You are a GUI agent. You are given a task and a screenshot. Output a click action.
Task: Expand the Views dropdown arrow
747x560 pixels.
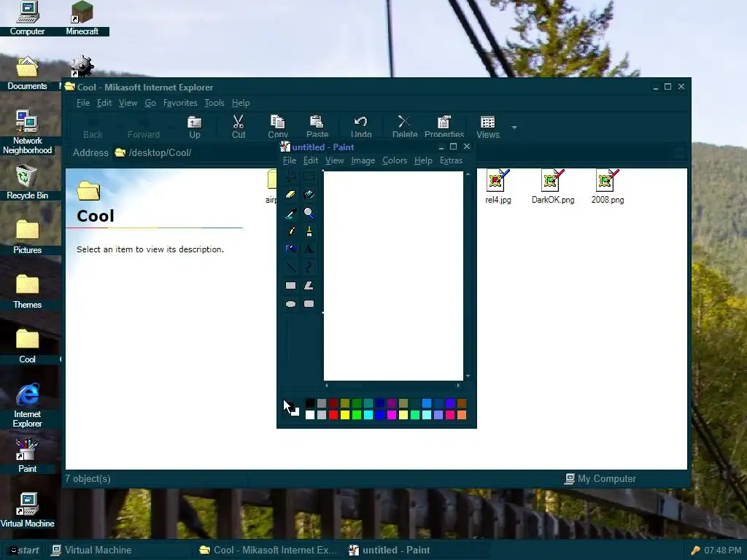tap(514, 127)
